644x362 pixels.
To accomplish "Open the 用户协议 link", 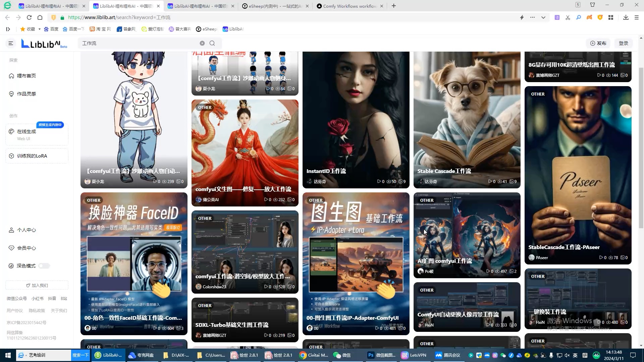I will 15,310.
